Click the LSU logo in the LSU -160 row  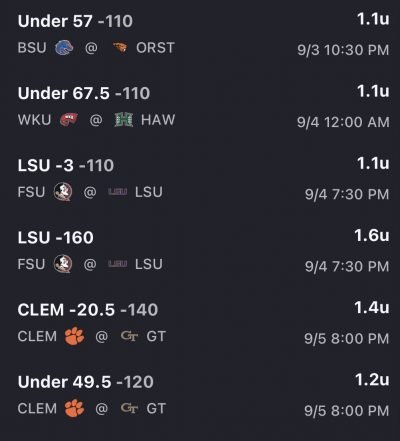pos(118,264)
